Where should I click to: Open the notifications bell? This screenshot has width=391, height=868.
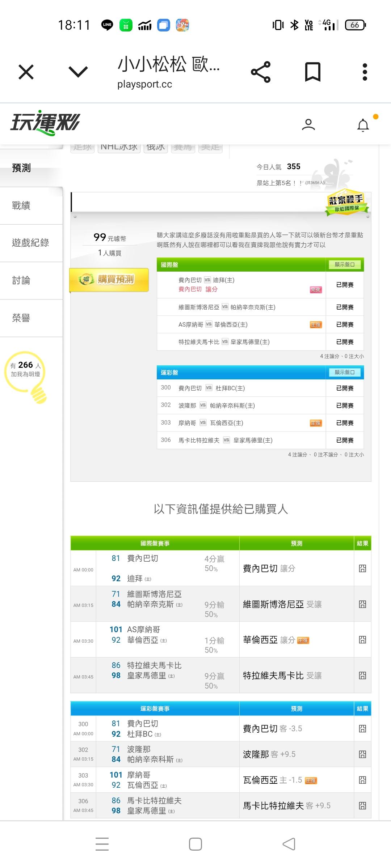coord(363,125)
